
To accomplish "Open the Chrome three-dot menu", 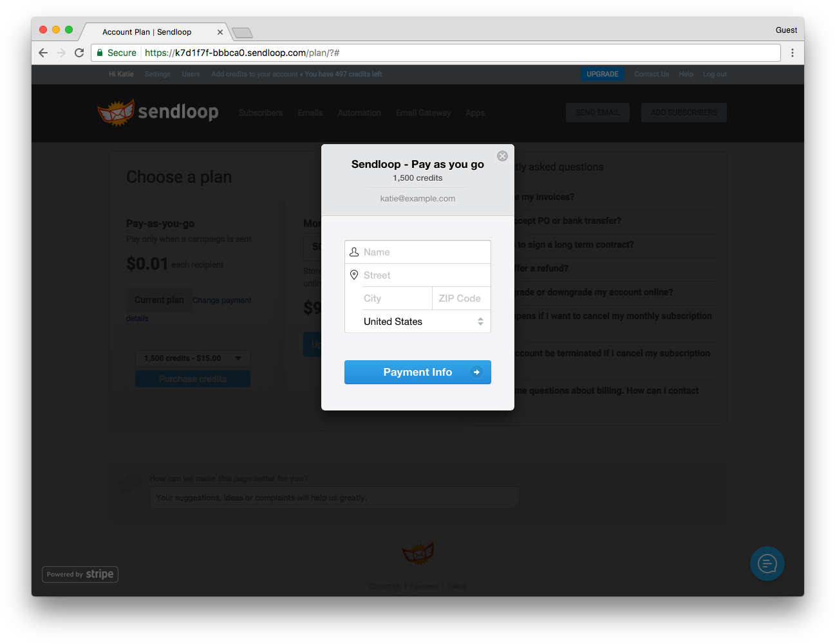I will [x=793, y=53].
